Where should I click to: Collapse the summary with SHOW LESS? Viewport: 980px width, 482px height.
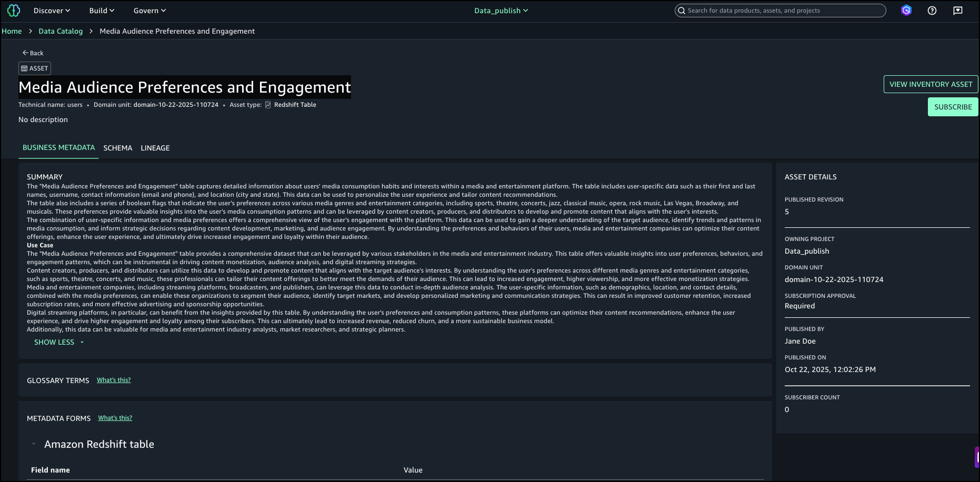[x=59, y=342]
